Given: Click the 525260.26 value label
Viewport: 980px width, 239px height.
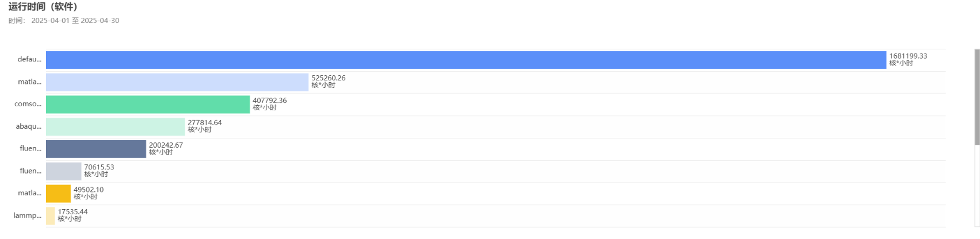Looking at the screenshot, I should coord(329,78).
